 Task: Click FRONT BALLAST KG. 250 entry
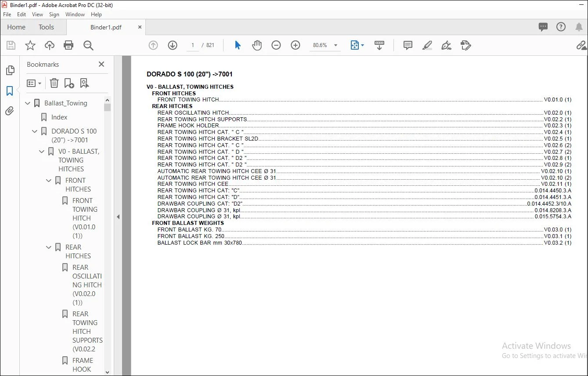click(364, 236)
